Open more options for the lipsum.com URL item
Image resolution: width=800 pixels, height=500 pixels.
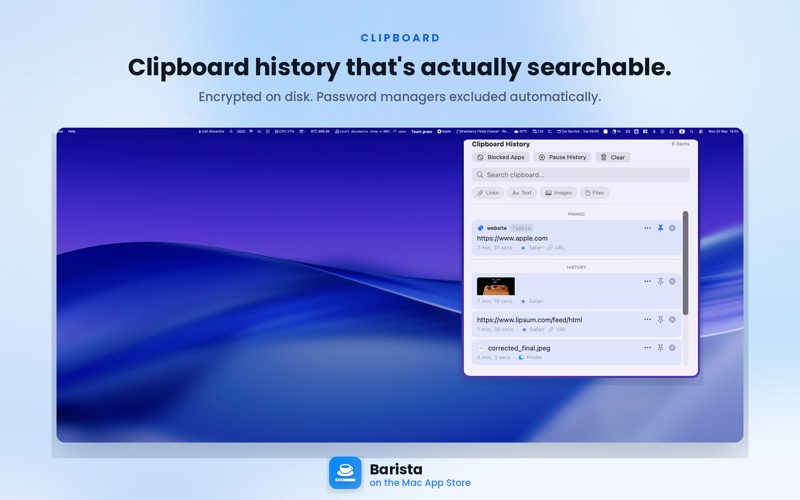pos(647,319)
